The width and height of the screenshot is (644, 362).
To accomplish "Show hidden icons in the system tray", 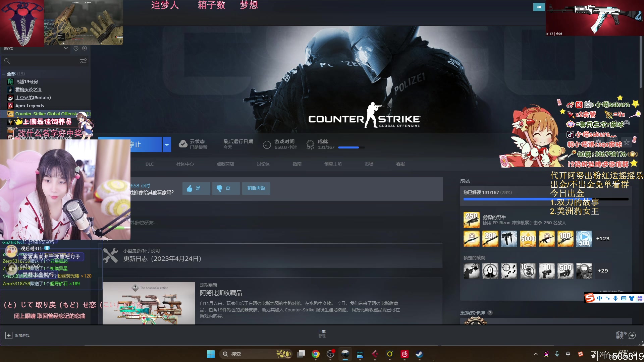I will point(535,354).
